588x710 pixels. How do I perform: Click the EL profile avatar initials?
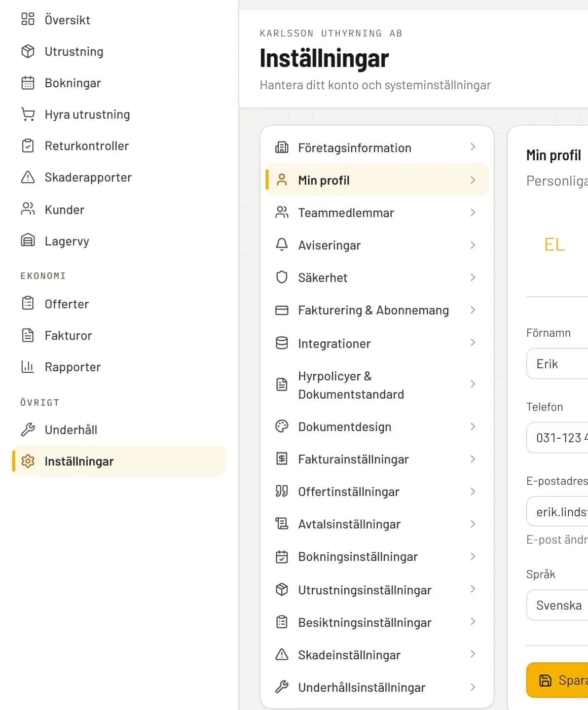pos(555,244)
